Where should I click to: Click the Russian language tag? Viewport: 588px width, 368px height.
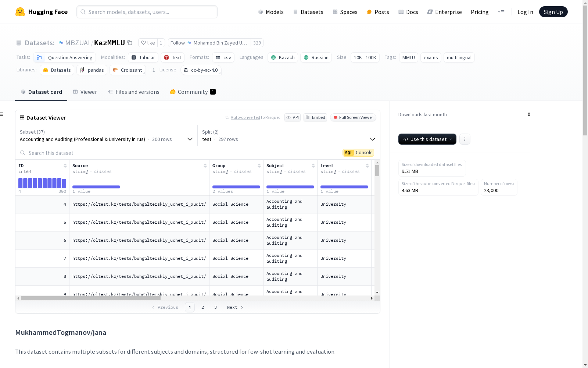pos(316,57)
